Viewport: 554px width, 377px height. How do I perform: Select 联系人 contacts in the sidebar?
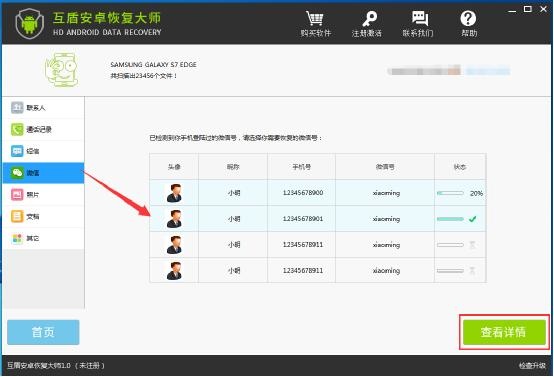click(43, 108)
